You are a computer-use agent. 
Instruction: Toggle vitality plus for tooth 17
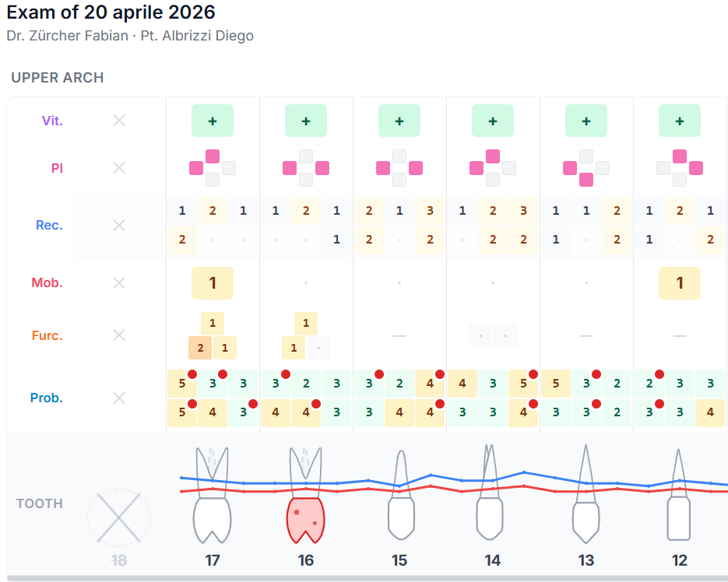point(213,121)
